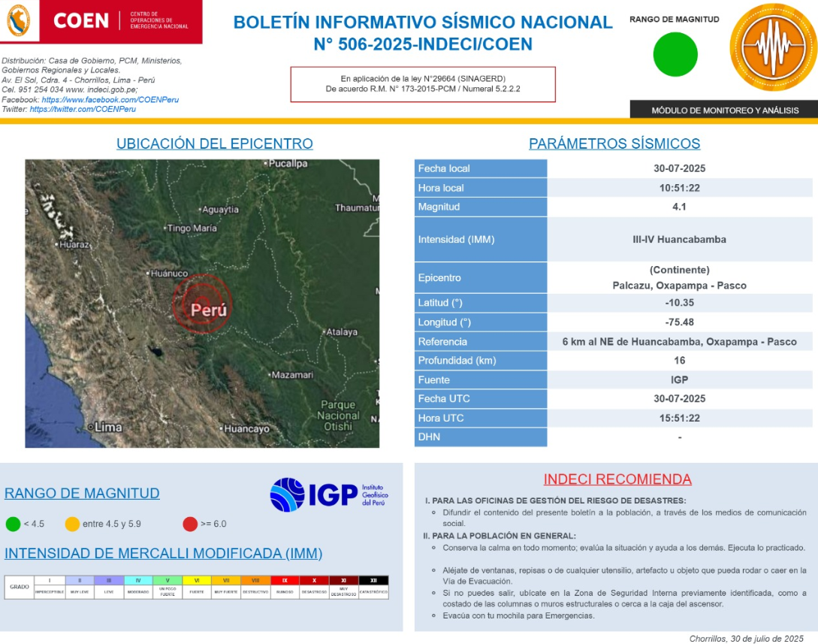Viewport: 818px width, 644px height.
Task: Click the MÓDULO DE MONITOREO Y ANÁLISIS bar
Action: pos(724,110)
